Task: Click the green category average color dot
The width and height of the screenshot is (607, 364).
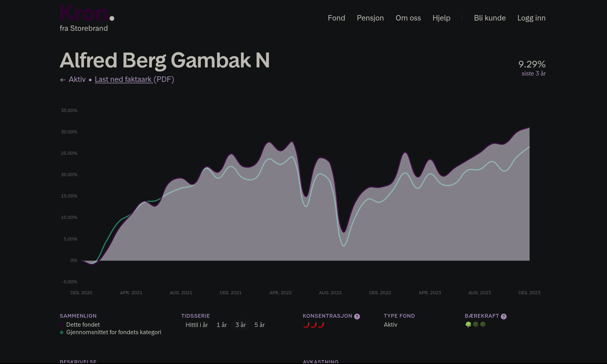Action: click(x=62, y=332)
